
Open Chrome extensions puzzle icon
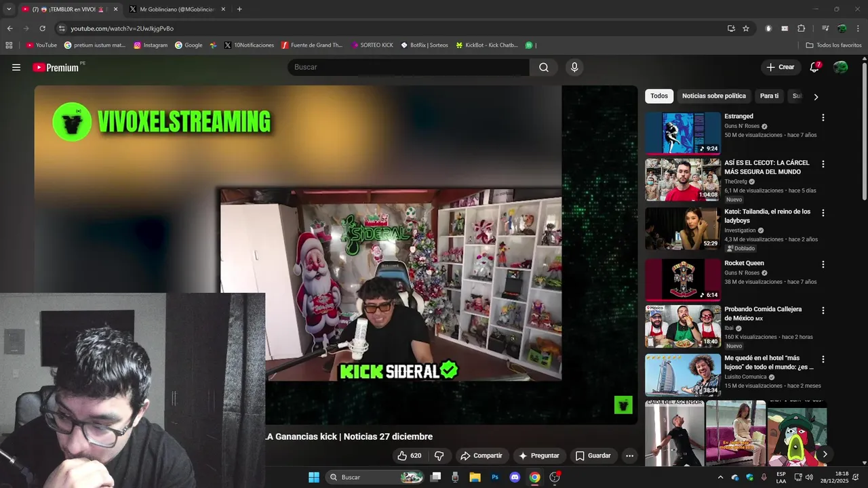coord(801,28)
